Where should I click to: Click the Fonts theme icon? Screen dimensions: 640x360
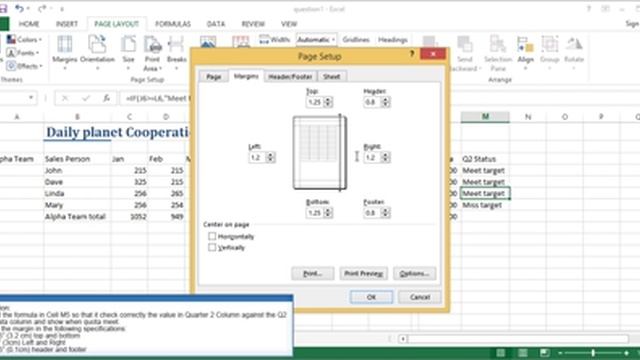[x=11, y=53]
